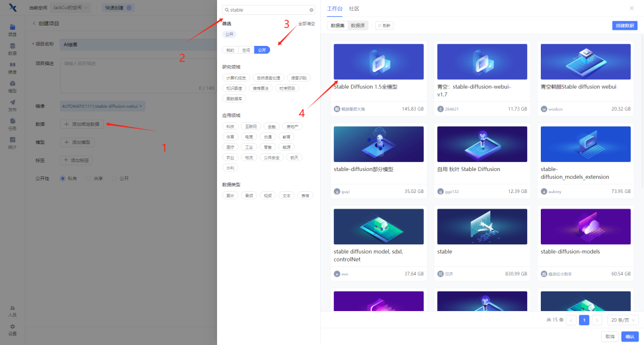The image size is (644, 345).
Task: Click the ggz132 author avatar
Action: click(x=440, y=192)
